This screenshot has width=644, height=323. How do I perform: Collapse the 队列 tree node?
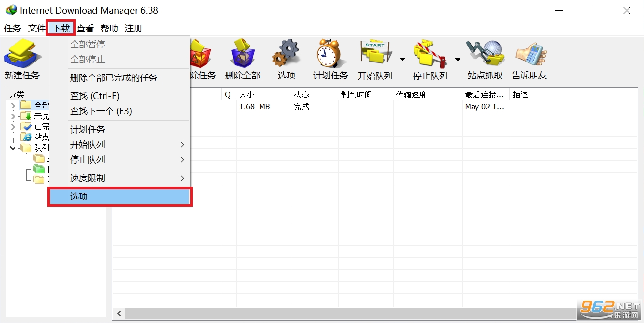click(x=13, y=148)
